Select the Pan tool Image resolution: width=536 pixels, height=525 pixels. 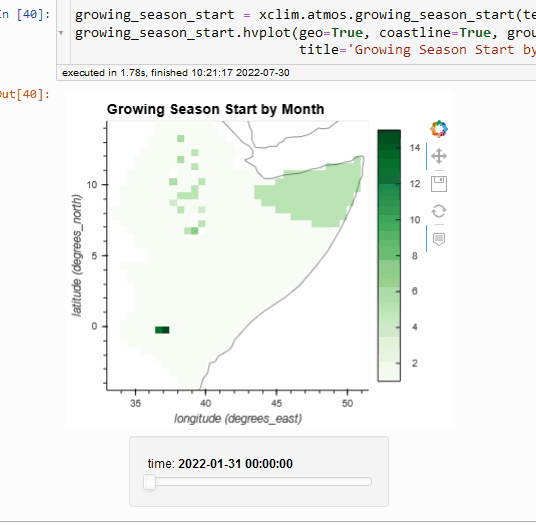(439, 157)
